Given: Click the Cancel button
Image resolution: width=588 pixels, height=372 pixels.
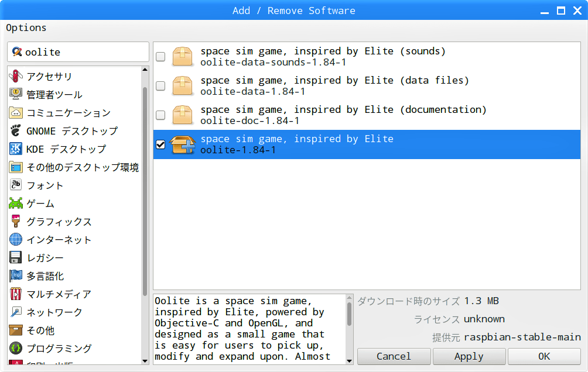Looking at the screenshot, I should (394, 356).
